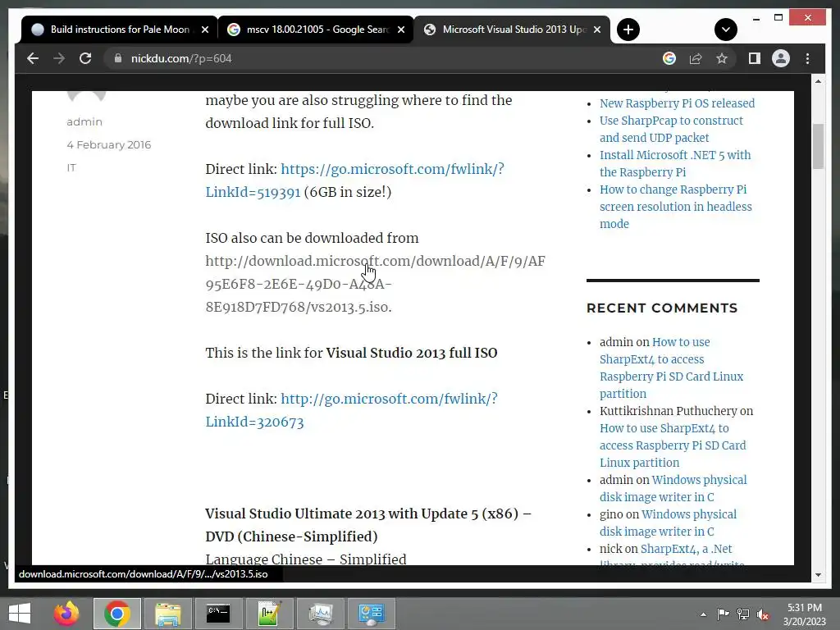Viewport: 840px width, 630px height.
Task: Launch Firefox from the taskbar
Action: pyautogui.click(x=66, y=614)
